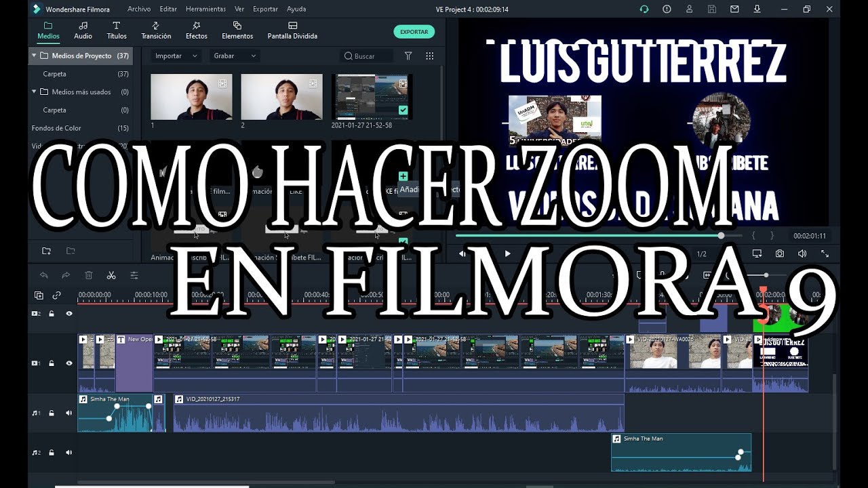Select the VID_20210127_215317 audio clip
The image size is (868, 488).
[399, 413]
